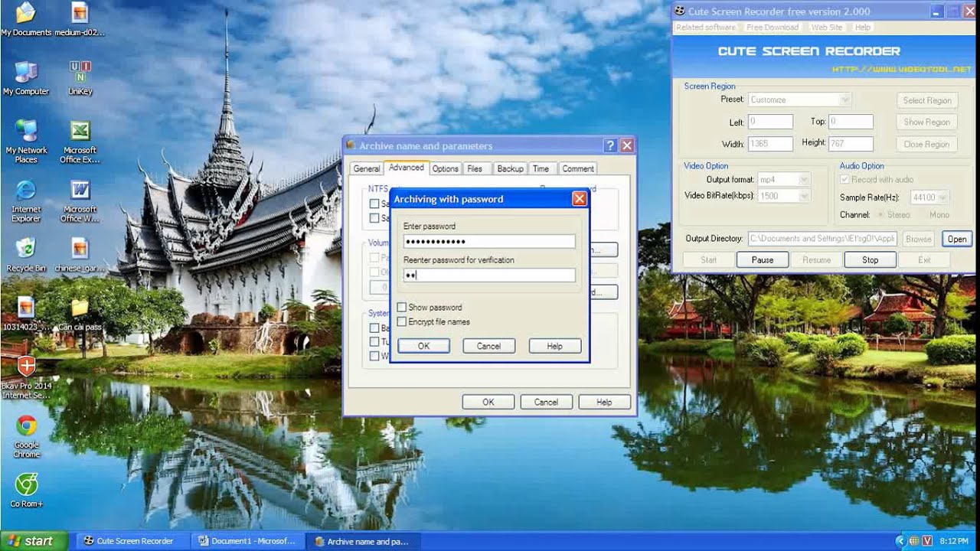Switch to the Files tab
The height and width of the screenshot is (551, 980).
[x=475, y=169]
